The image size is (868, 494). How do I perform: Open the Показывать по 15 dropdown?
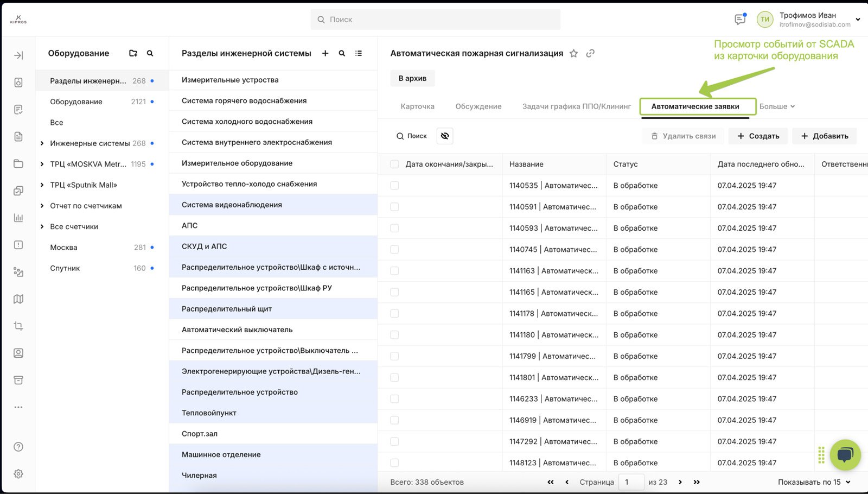pos(814,482)
